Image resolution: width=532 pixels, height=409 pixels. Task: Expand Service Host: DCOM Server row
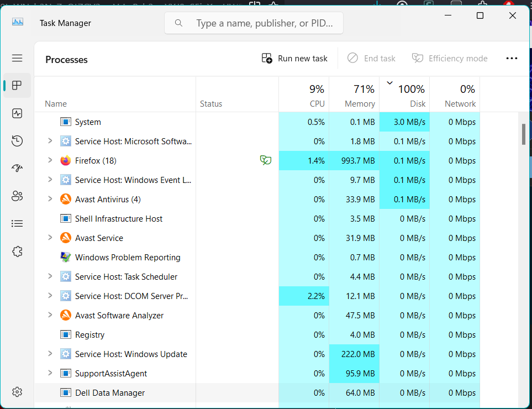pos(50,296)
